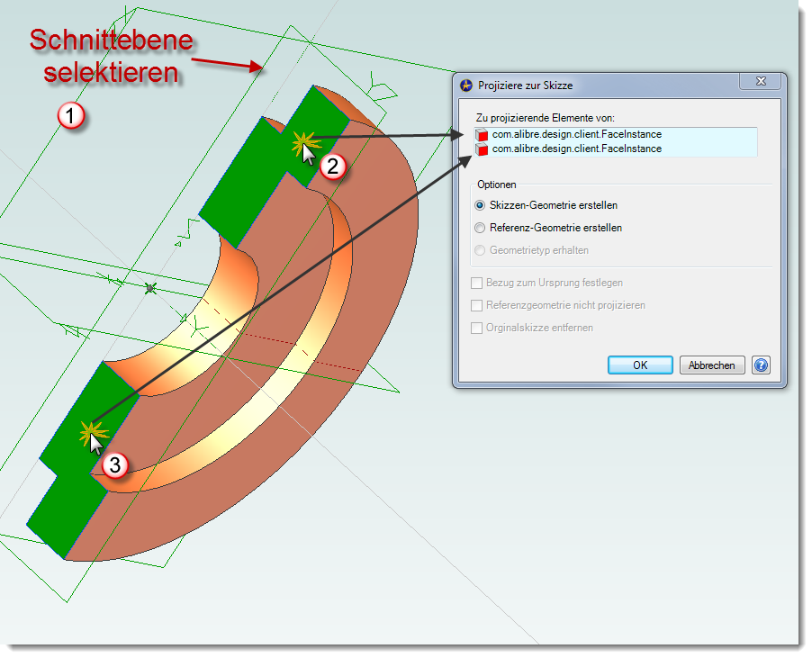Tick Referenzgeometrie nicht projizieren checkbox

[476, 305]
